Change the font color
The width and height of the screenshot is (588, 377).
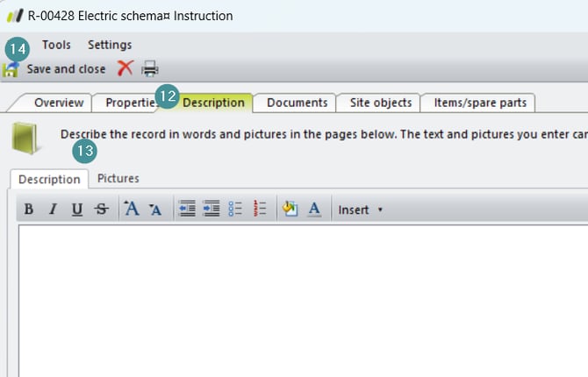pyautogui.click(x=314, y=210)
